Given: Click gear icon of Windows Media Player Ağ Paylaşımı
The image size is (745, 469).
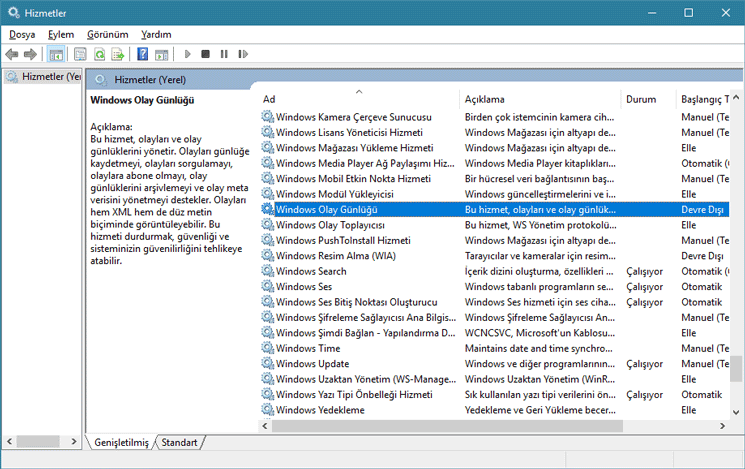Looking at the screenshot, I should pyautogui.click(x=267, y=163).
